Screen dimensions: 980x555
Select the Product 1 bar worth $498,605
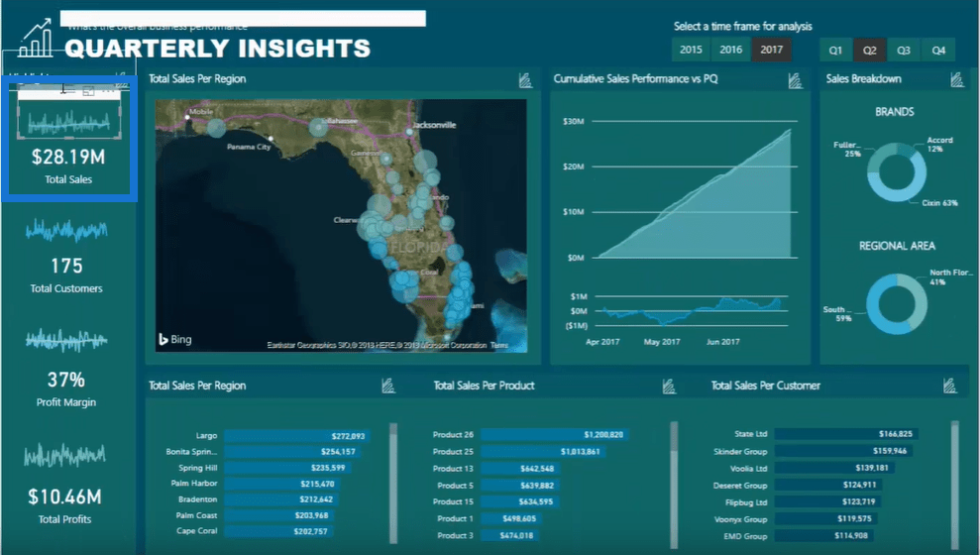[511, 518]
